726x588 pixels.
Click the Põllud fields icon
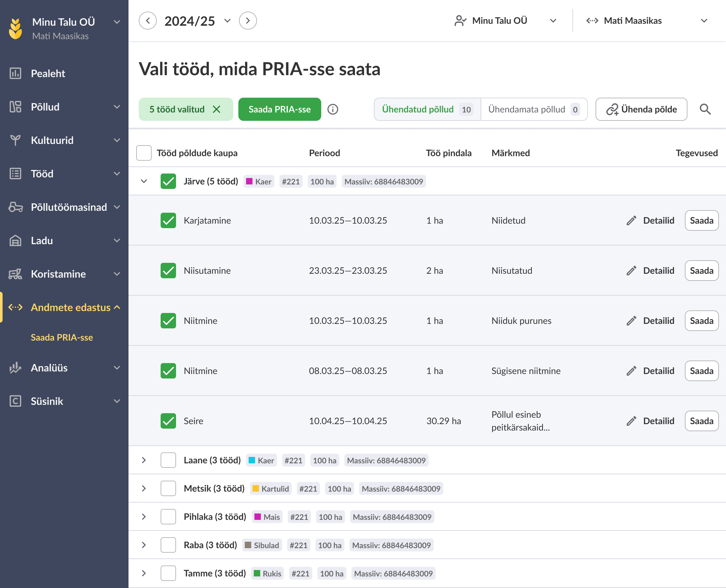click(15, 107)
